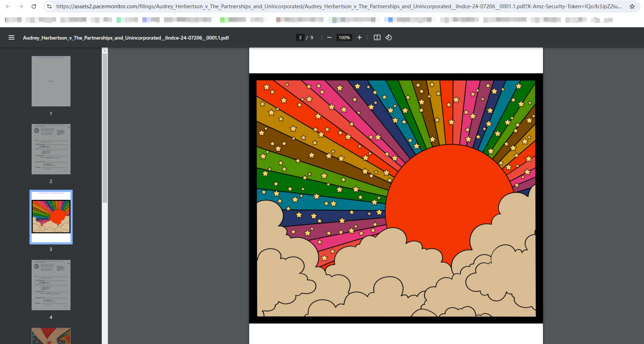This screenshot has width=644, height=344.
Task: Reload the page with refresh icon
Action: (x=34, y=6)
